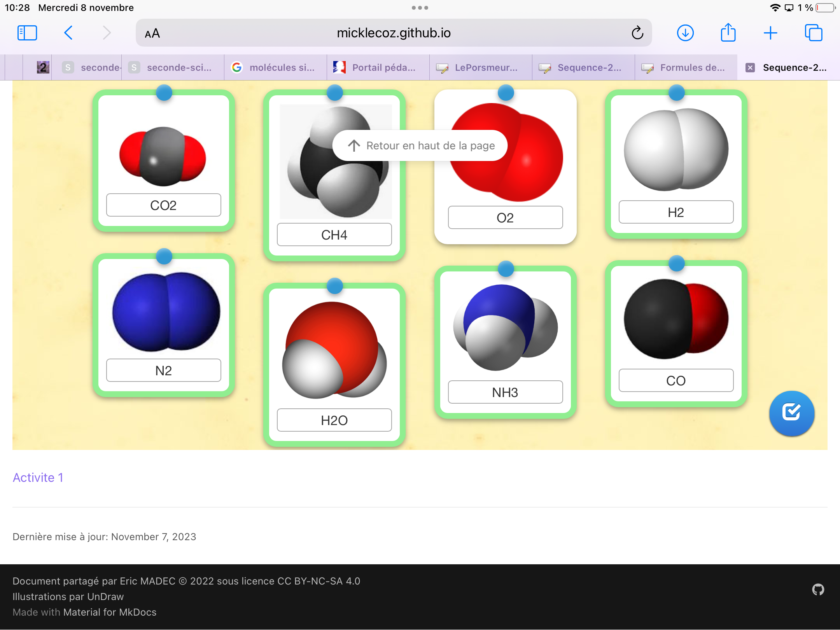The image size is (840, 630).
Task: Select the H2O answer field
Action: (x=334, y=420)
